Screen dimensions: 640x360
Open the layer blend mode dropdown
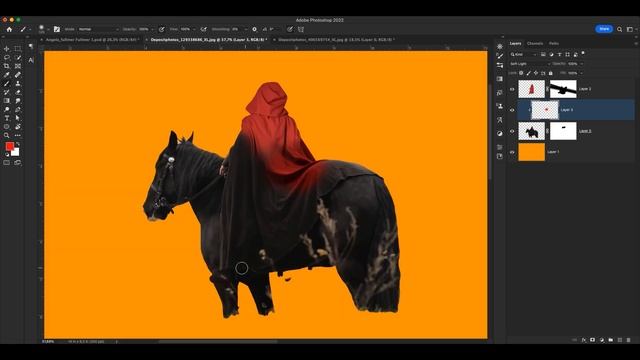click(x=530, y=64)
